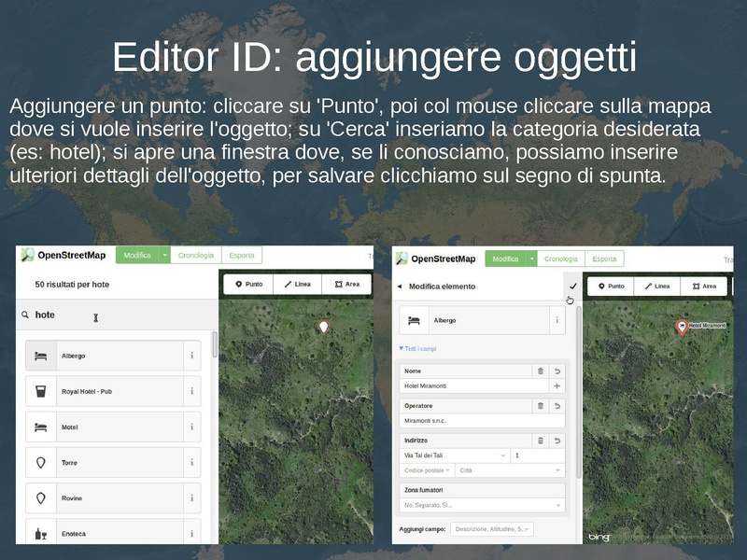
Task: Select the Albergo bed icon in search results
Action: [40, 356]
